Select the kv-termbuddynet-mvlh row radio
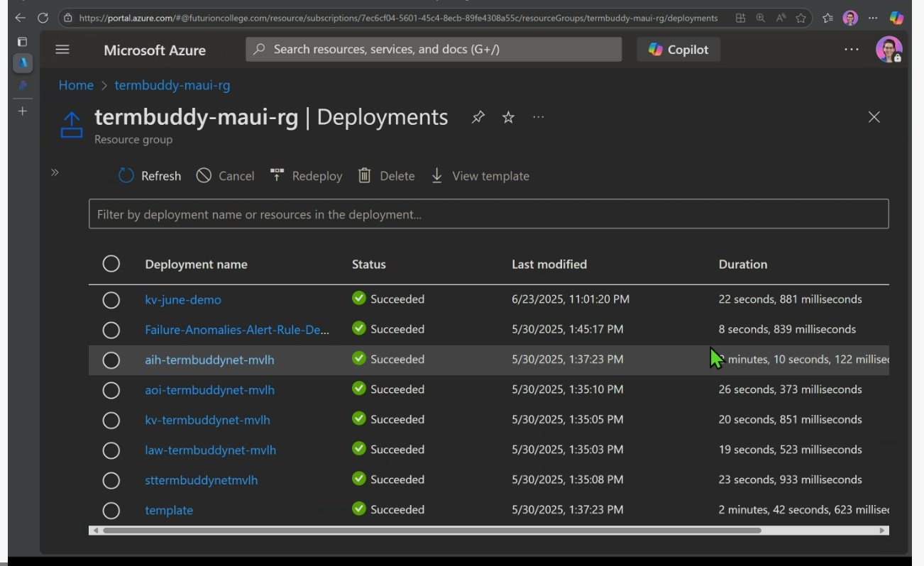Viewport: 924px width, 566px height. 111,420
